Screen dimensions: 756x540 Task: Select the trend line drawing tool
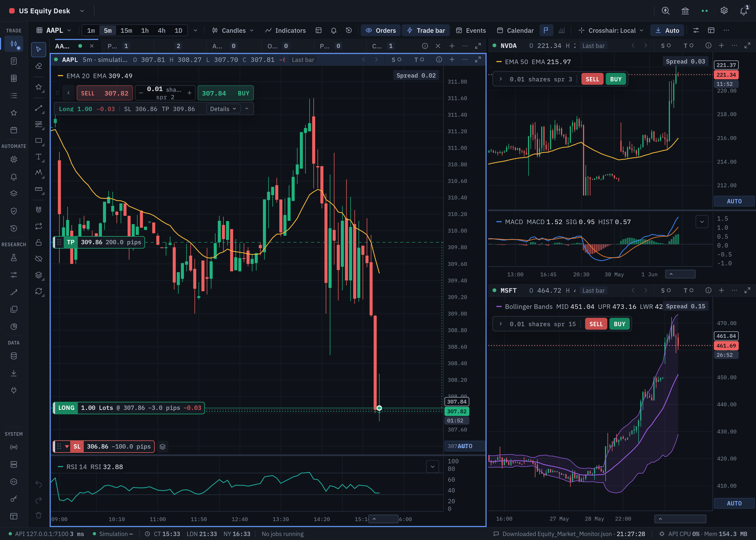pyautogui.click(x=39, y=108)
